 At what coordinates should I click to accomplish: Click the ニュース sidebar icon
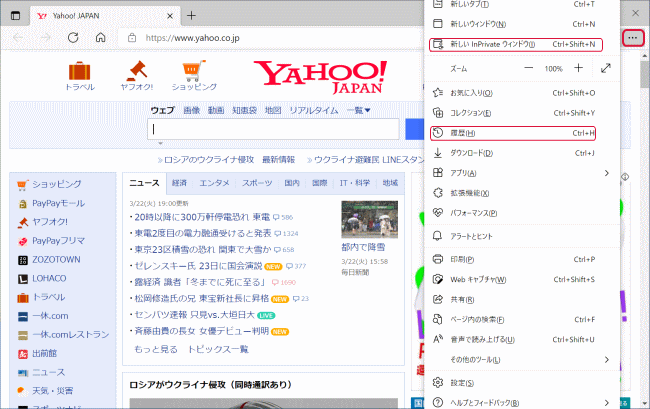(23, 373)
